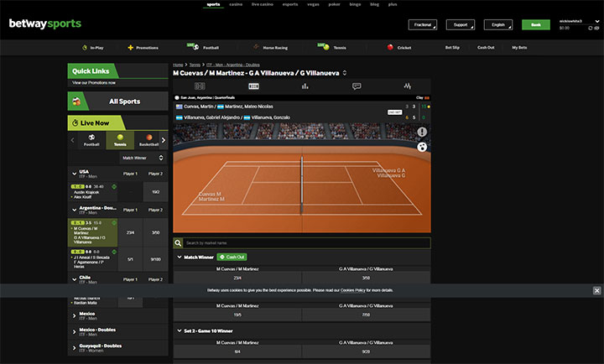604x364 pixels.
Task: Open the momentum graph icon
Action: click(x=408, y=86)
